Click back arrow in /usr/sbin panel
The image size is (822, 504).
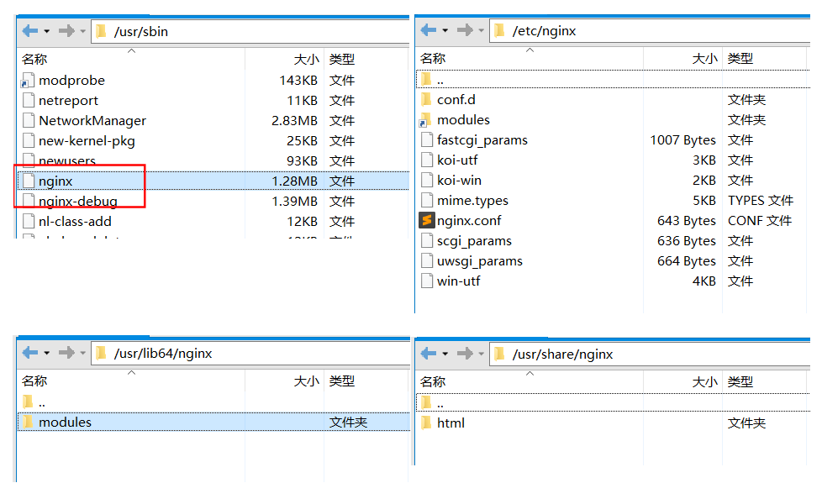(30, 31)
